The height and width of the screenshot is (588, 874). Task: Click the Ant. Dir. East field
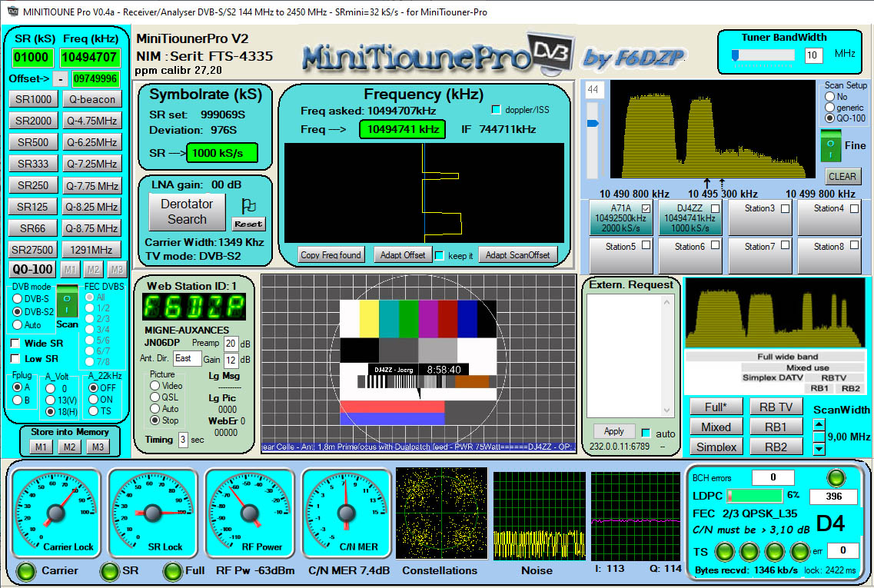pyautogui.click(x=187, y=358)
